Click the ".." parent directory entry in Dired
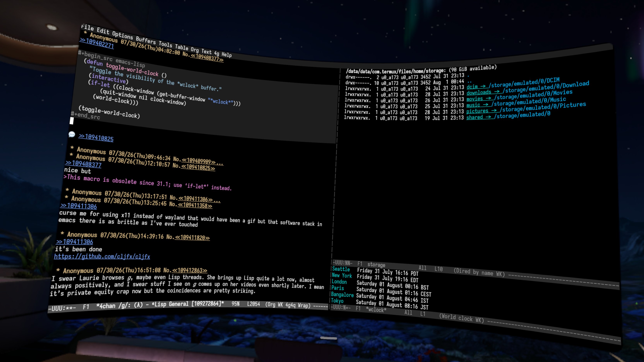 click(469, 81)
